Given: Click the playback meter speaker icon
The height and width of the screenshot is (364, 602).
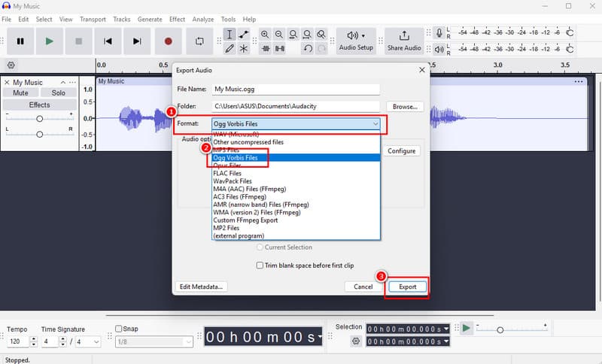Looking at the screenshot, I should [439, 49].
